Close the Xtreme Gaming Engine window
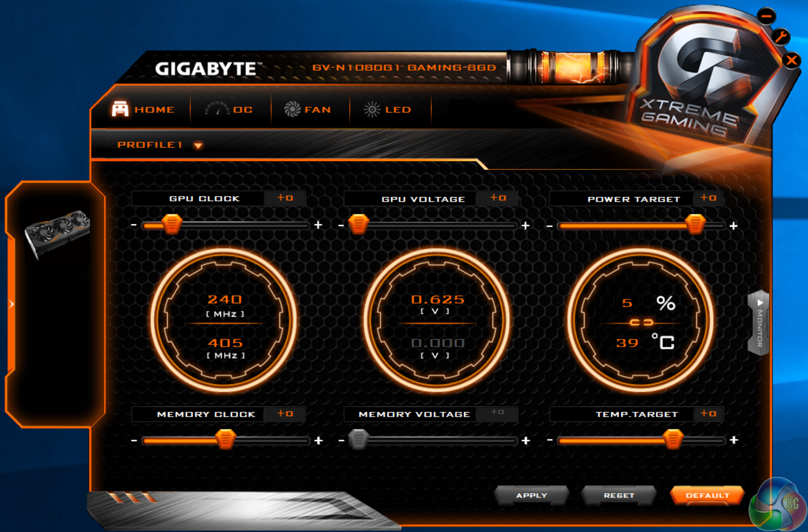Screen dimensions: 808x532 [792, 60]
